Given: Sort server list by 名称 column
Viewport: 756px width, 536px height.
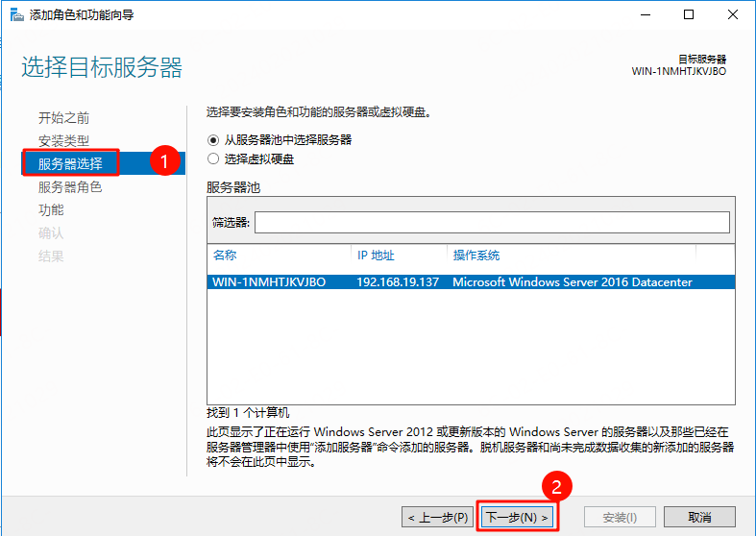Looking at the screenshot, I should (279, 256).
